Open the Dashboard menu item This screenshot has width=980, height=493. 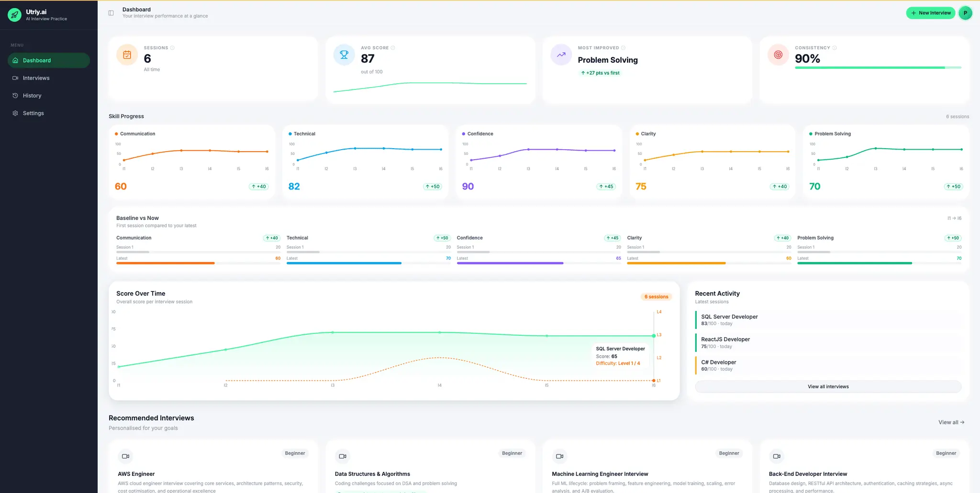tap(48, 60)
